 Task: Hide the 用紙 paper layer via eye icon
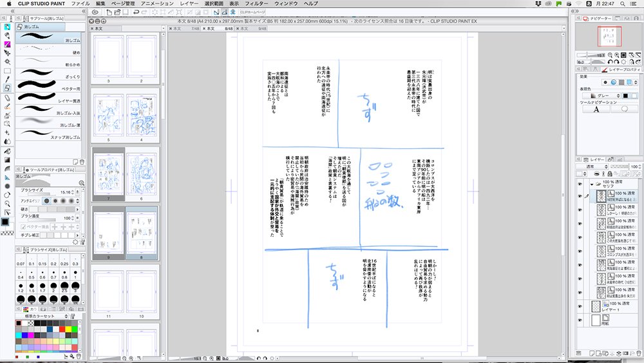click(580, 320)
